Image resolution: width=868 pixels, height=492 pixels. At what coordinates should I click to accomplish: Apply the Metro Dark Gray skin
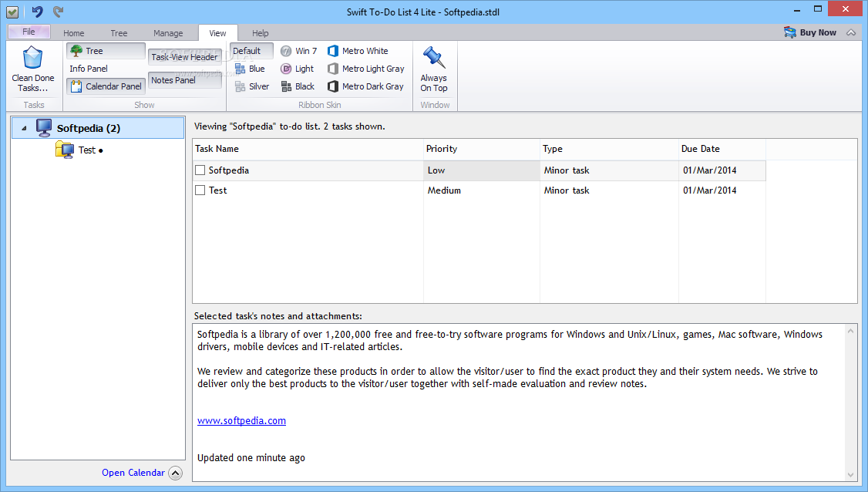pos(365,86)
